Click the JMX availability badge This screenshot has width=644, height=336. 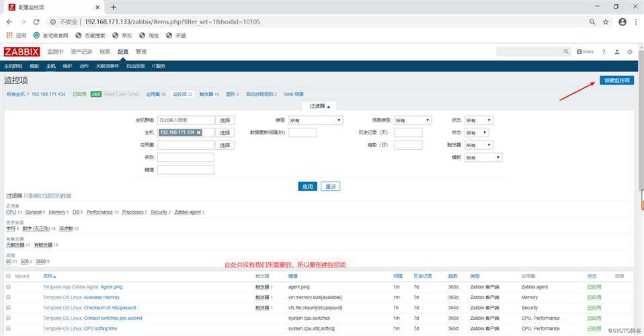coord(122,94)
